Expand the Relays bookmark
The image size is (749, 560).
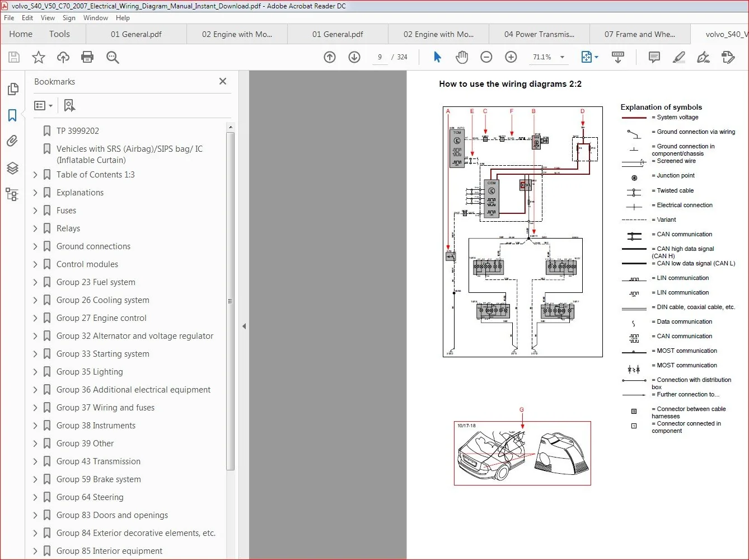(x=35, y=228)
